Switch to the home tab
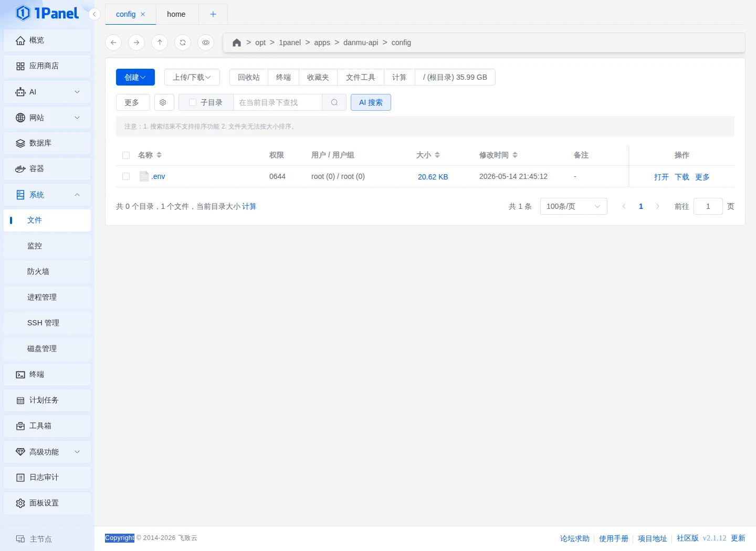 176,14
